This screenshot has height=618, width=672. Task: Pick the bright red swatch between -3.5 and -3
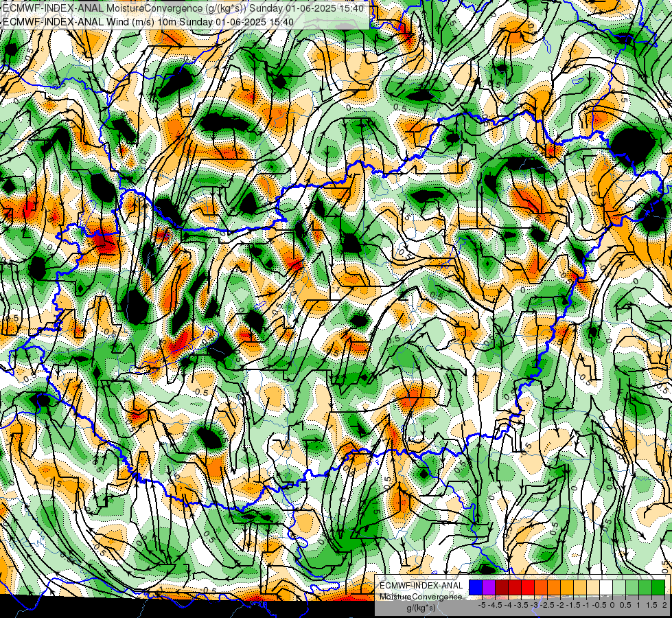pyautogui.click(x=528, y=588)
